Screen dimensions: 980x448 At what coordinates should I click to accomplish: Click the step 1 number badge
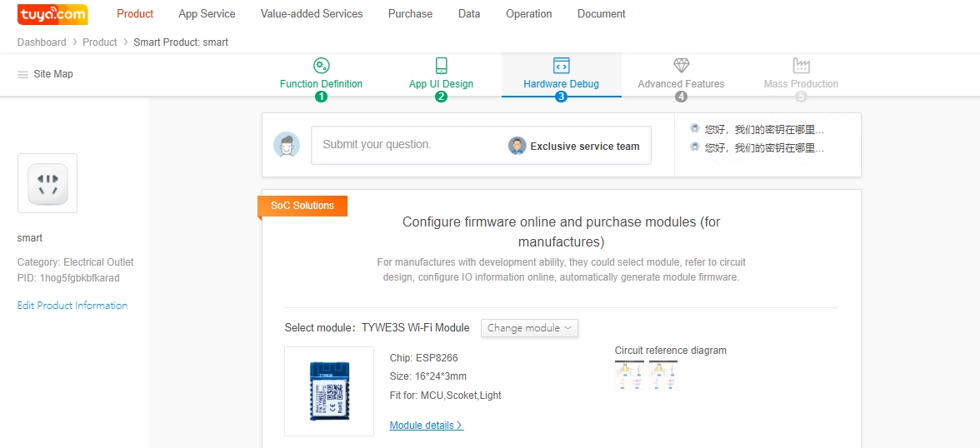point(322,97)
